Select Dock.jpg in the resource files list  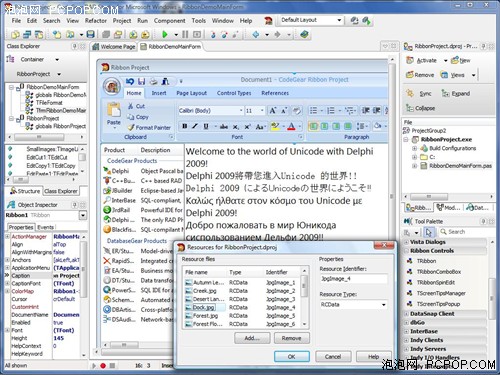(x=204, y=307)
